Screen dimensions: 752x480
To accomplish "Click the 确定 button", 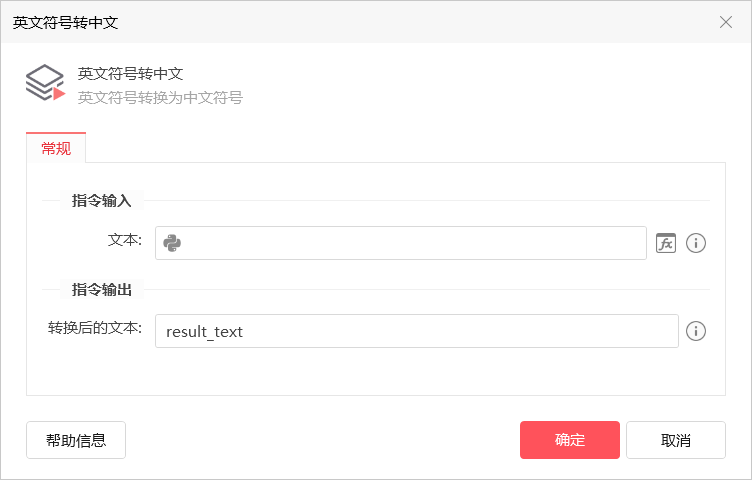I will [x=570, y=440].
